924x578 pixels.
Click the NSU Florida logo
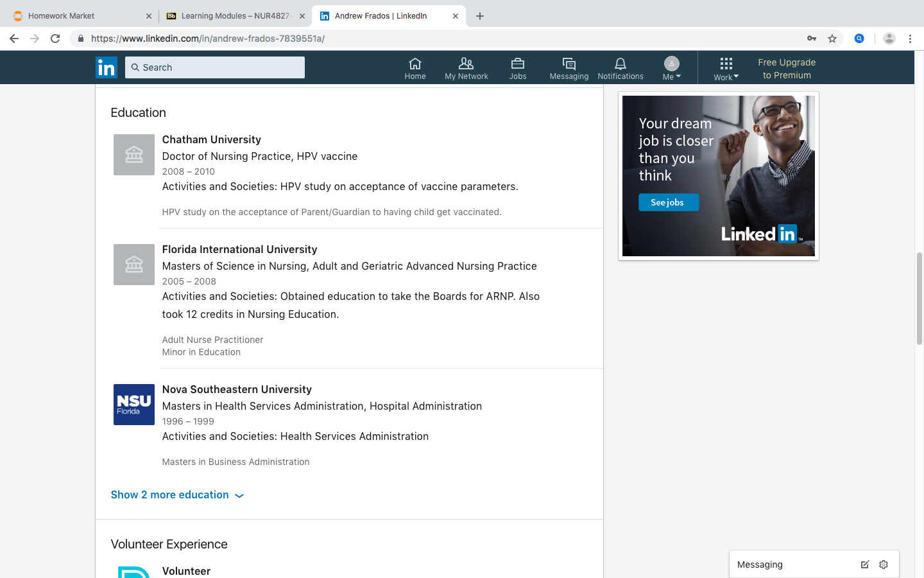134,405
